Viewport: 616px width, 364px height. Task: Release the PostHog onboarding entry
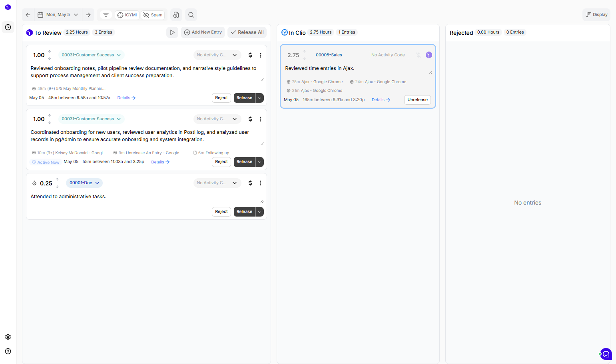[244, 162]
